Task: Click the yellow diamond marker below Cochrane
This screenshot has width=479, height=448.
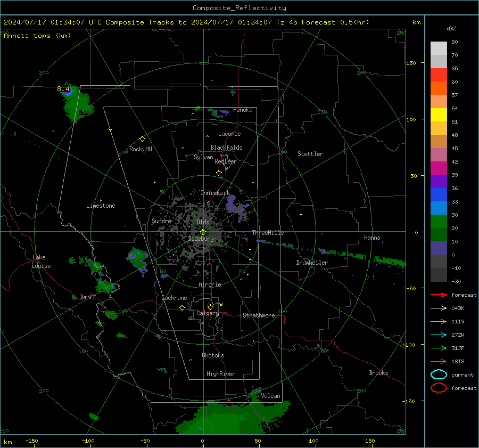Action: tap(182, 307)
